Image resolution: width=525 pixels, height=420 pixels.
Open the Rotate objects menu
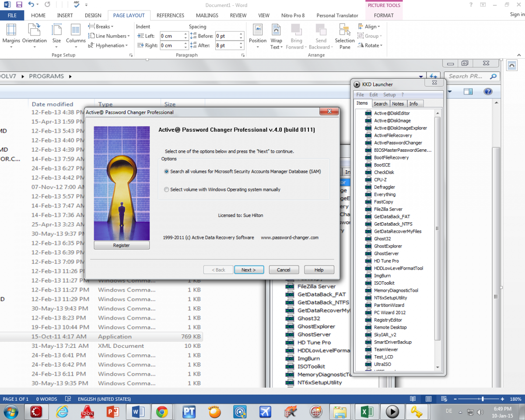tap(370, 45)
